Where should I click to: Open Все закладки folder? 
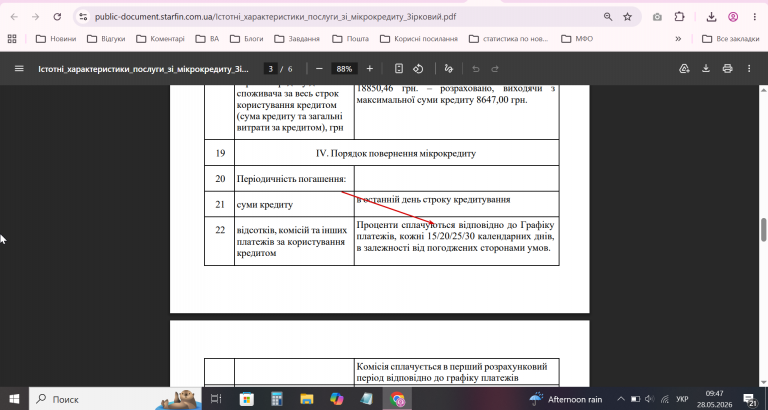click(730, 38)
